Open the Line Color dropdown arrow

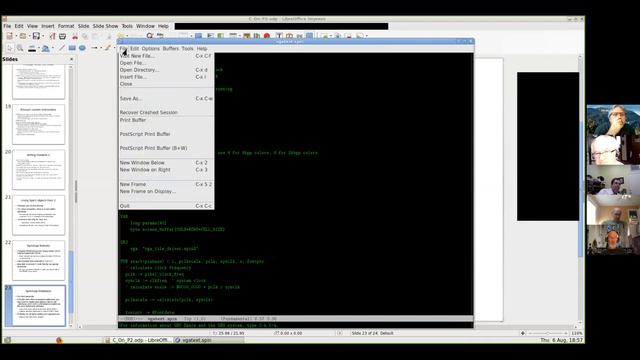click(x=39, y=48)
